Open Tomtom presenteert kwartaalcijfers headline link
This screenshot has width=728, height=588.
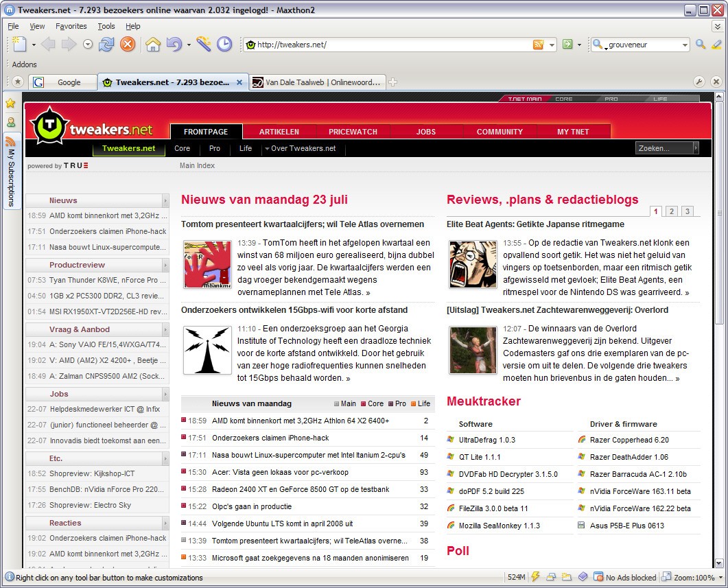tap(303, 224)
